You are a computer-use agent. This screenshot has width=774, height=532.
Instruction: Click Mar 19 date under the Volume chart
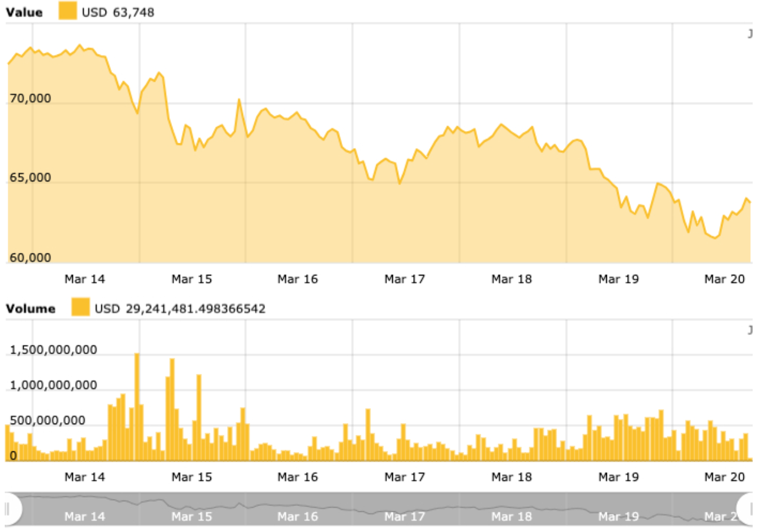coord(618,476)
